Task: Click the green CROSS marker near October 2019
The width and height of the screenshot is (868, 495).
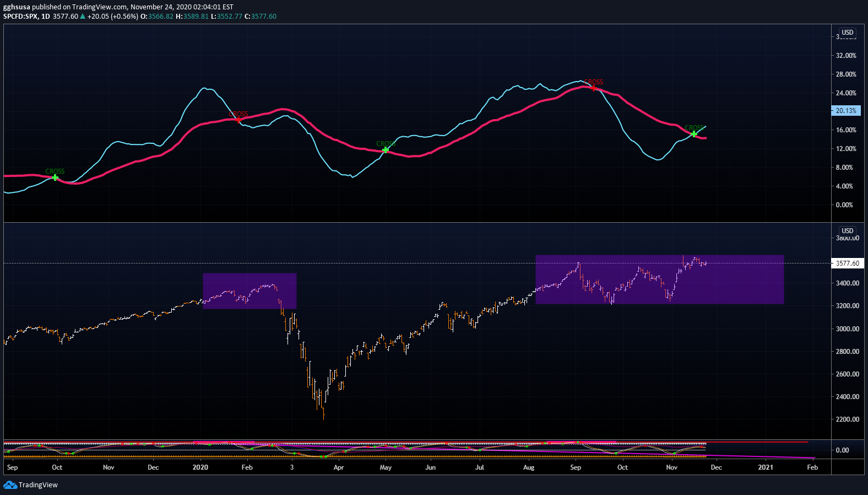Action: tap(55, 177)
